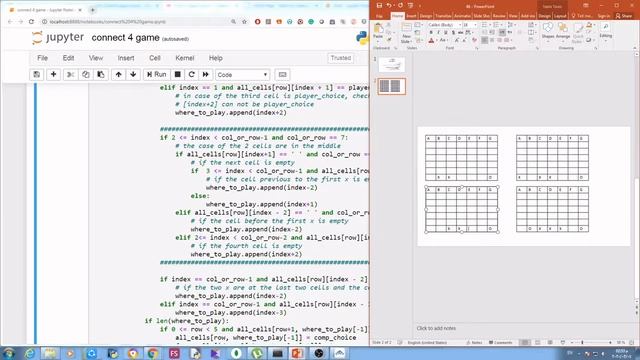Image resolution: width=640 pixels, height=360 pixels.
Task: Click the Chrome address bar URL
Action: [108, 22]
